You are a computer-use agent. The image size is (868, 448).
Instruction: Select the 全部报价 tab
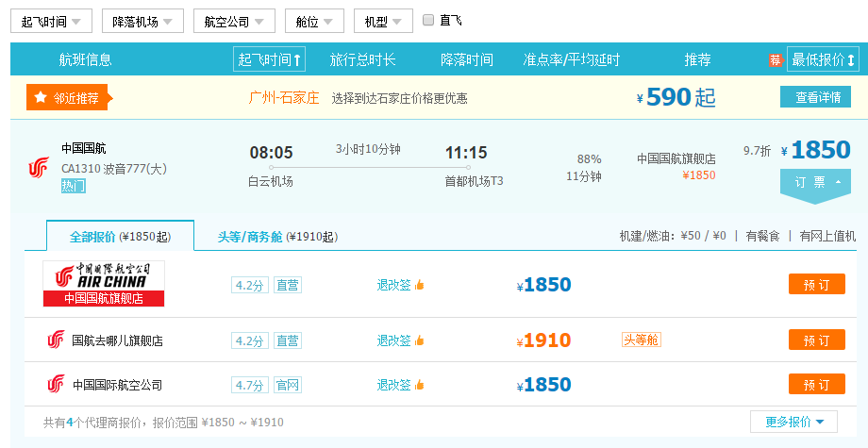pyautogui.click(x=120, y=236)
